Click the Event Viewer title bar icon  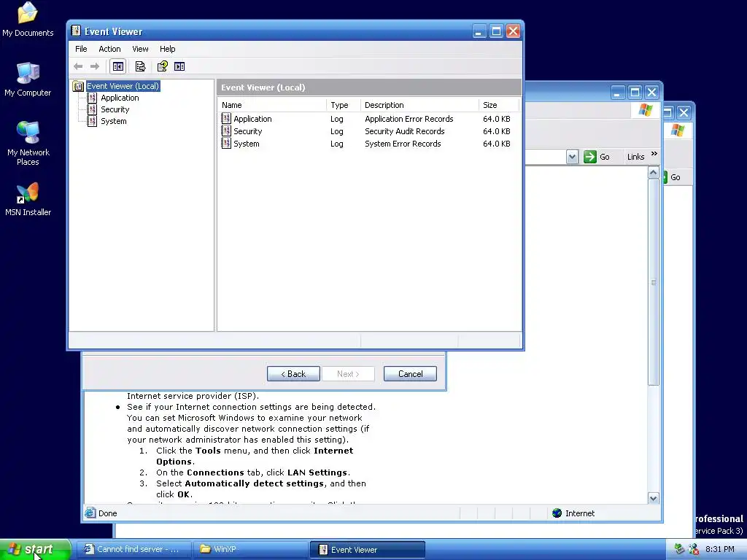(x=76, y=31)
